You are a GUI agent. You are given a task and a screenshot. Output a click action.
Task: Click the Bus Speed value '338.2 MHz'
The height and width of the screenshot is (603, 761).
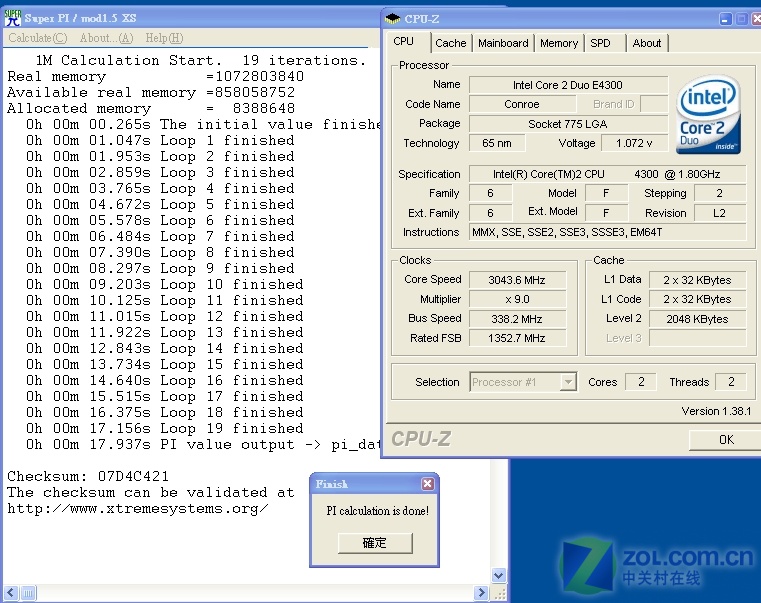click(517, 319)
